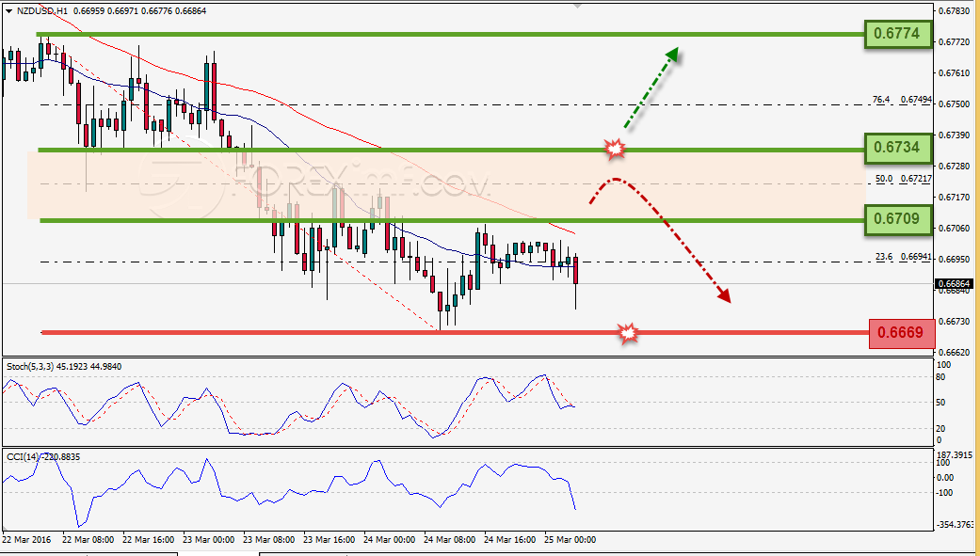Click 23 Mar 00:00 on the time axis
The image size is (980, 556).
[x=209, y=540]
